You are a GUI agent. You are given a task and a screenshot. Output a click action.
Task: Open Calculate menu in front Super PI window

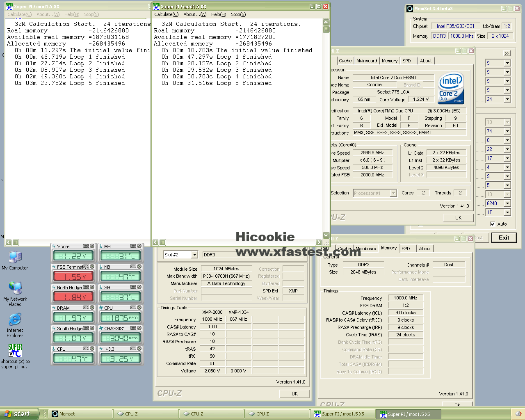[166, 14]
